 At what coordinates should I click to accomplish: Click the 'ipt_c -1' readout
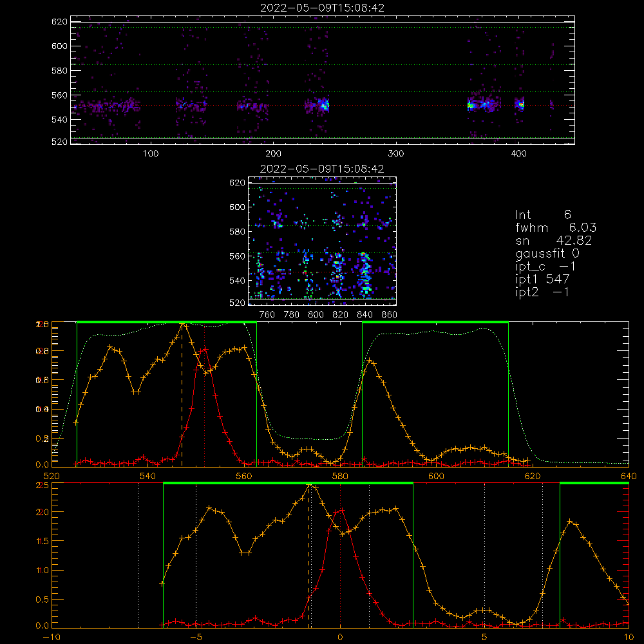pos(545,267)
